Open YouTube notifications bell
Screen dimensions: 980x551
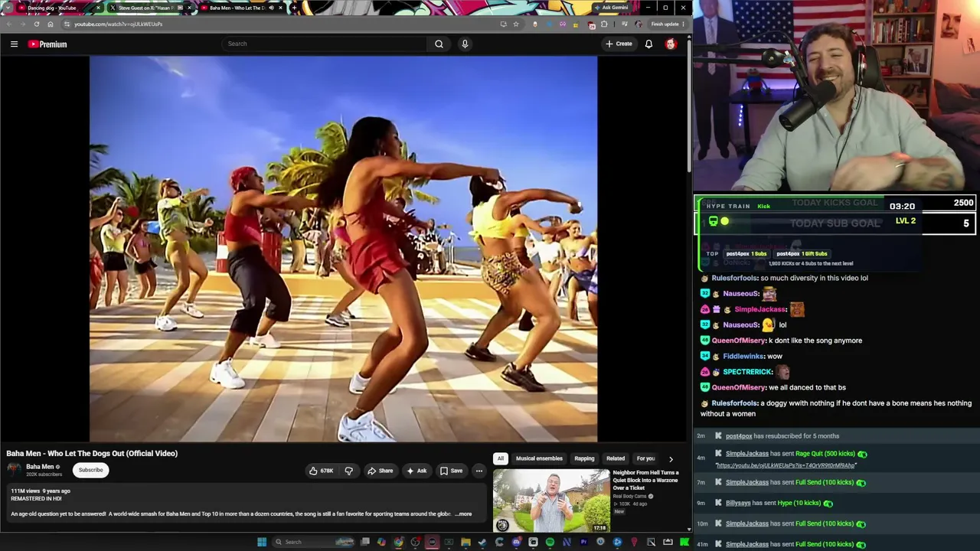(648, 44)
